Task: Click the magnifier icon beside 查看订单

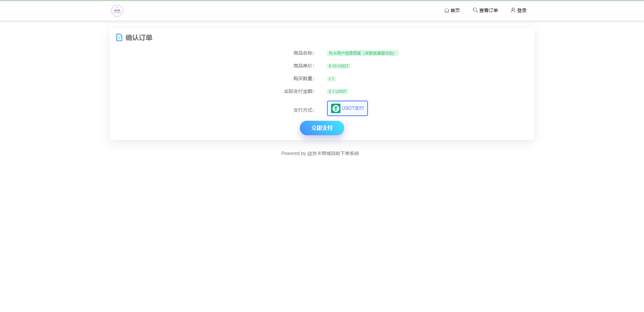Action: tap(475, 10)
